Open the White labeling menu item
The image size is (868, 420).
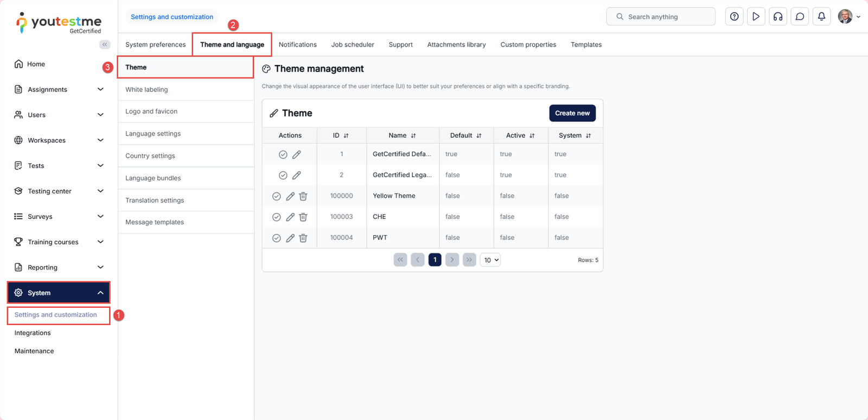pyautogui.click(x=146, y=89)
